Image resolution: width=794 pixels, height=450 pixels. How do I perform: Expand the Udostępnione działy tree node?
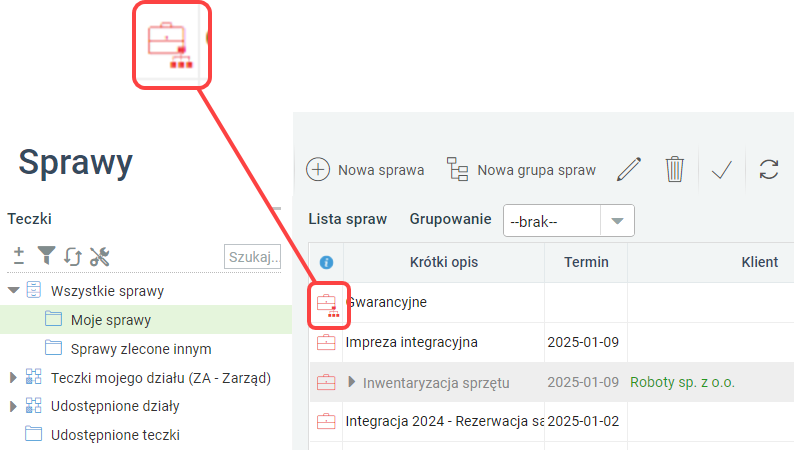[13, 406]
